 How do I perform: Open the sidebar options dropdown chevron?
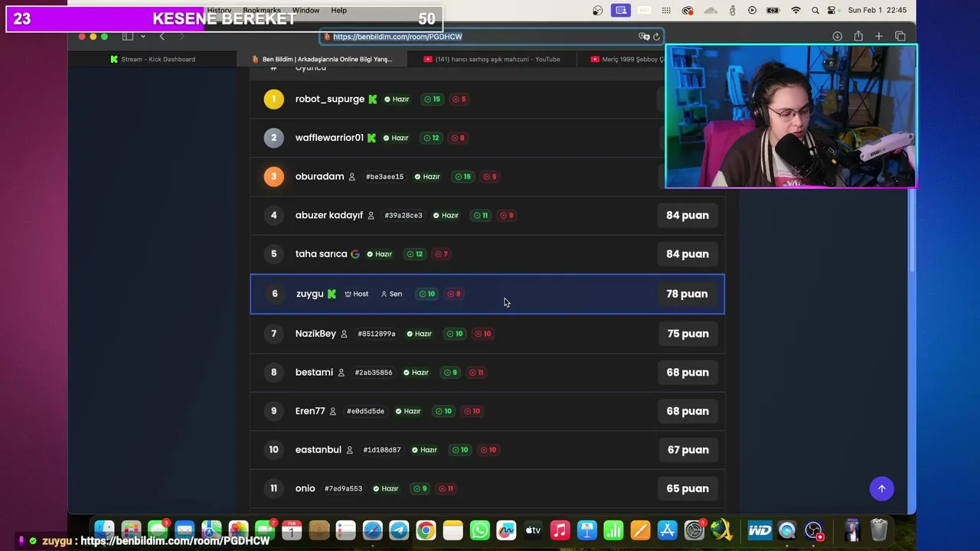pos(142,37)
